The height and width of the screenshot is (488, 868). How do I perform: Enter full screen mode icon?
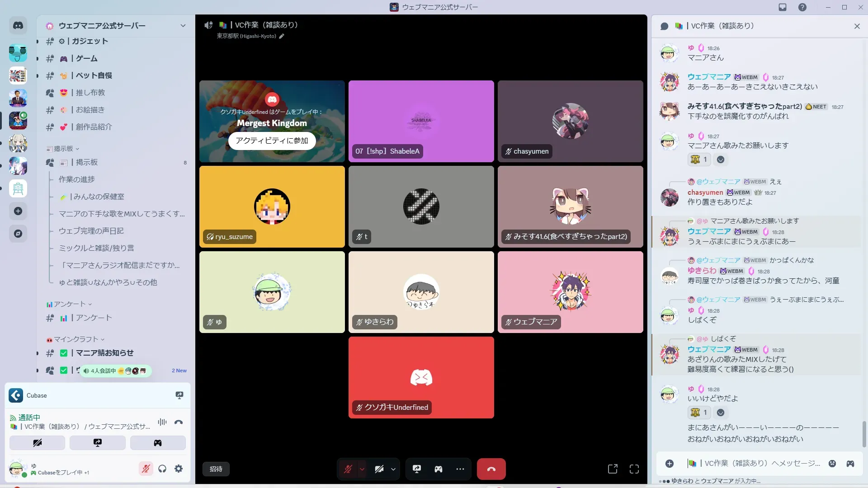click(x=634, y=469)
